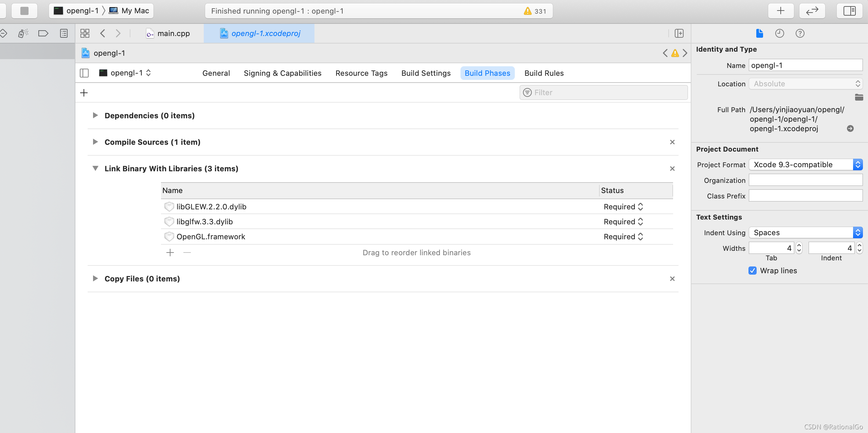The height and width of the screenshot is (433, 868).
Task: Collapse the Link Binary With Libraries section
Action: [x=95, y=169]
